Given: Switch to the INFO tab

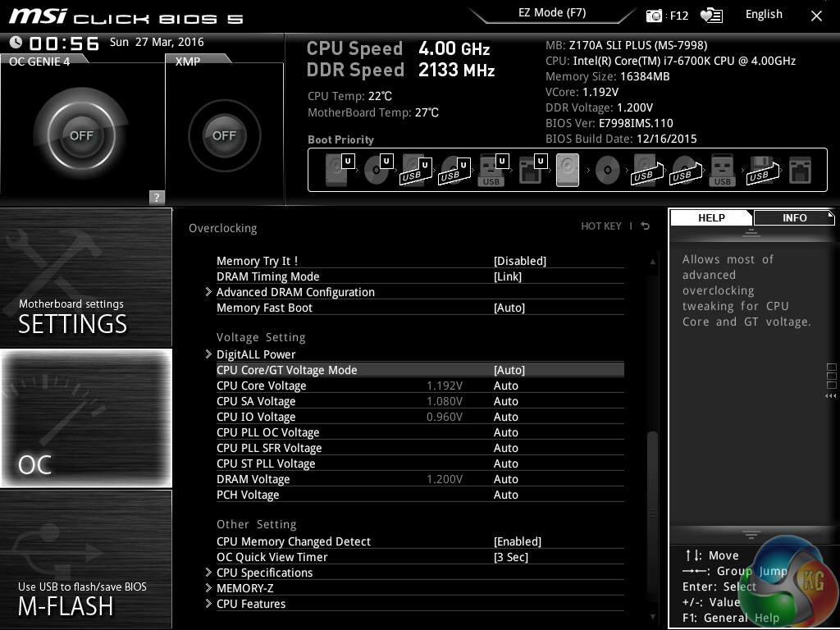Looking at the screenshot, I should [794, 217].
